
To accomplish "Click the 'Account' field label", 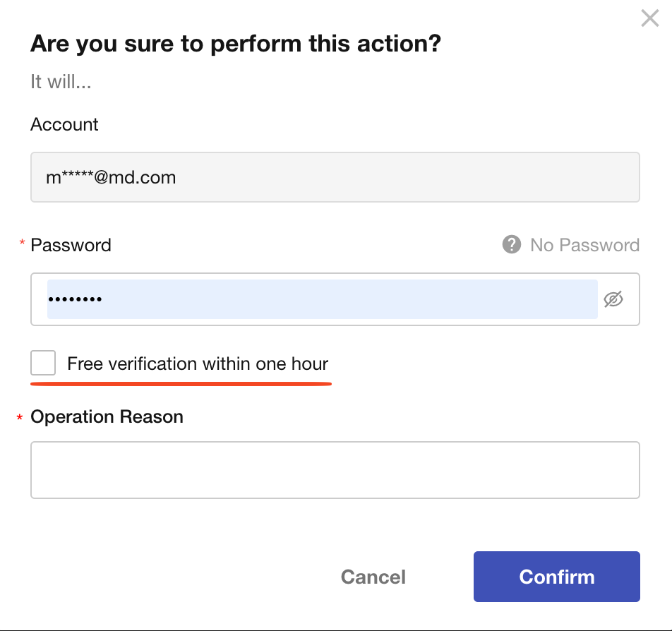I will coord(64,124).
